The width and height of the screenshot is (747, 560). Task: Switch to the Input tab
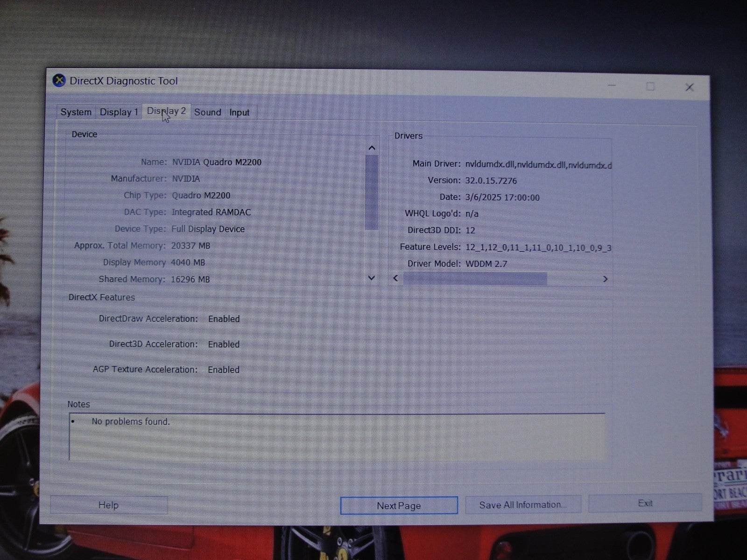[x=239, y=112]
